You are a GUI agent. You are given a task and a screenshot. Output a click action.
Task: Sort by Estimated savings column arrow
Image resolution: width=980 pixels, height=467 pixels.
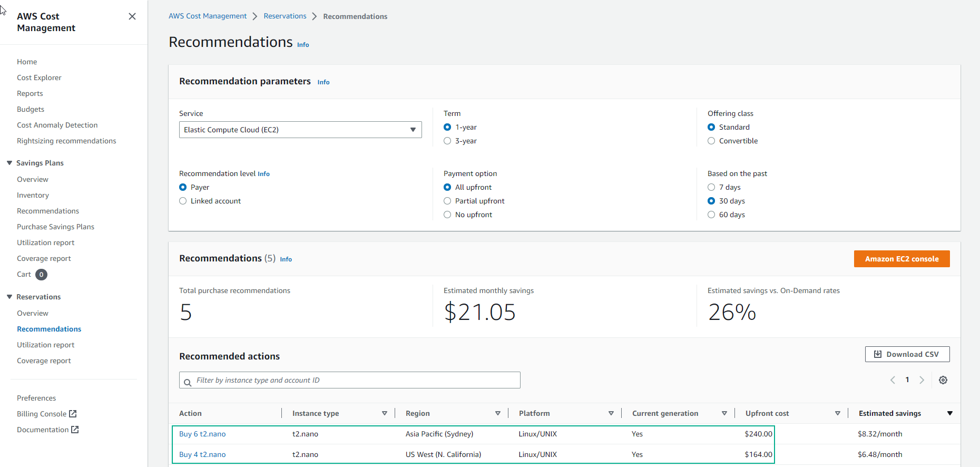950,413
